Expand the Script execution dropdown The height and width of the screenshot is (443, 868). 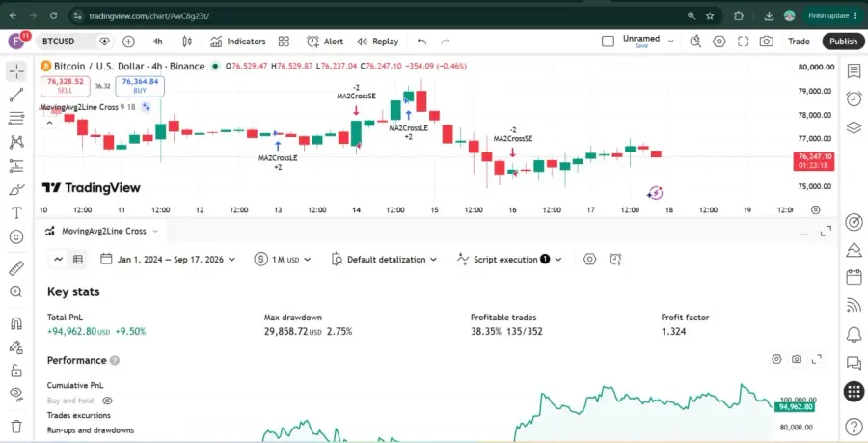(509, 260)
